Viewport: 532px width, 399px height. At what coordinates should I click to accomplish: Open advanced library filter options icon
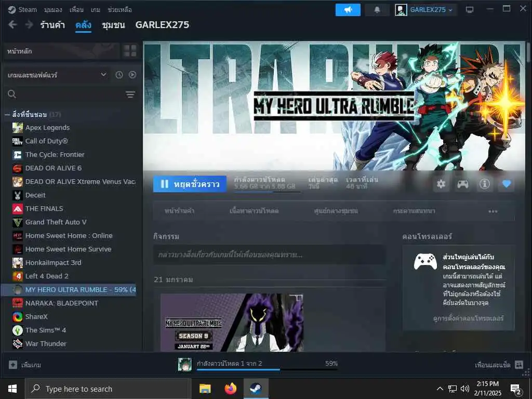click(x=130, y=95)
